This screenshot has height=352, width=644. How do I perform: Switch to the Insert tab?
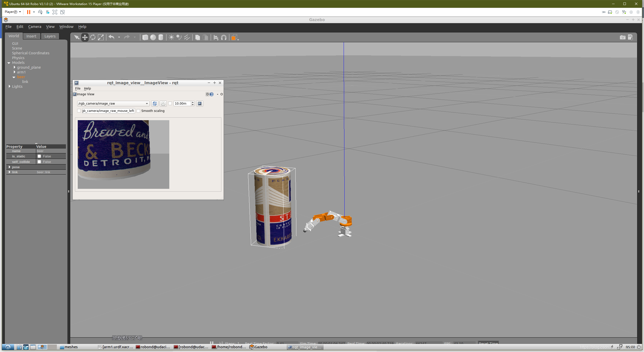tap(31, 36)
